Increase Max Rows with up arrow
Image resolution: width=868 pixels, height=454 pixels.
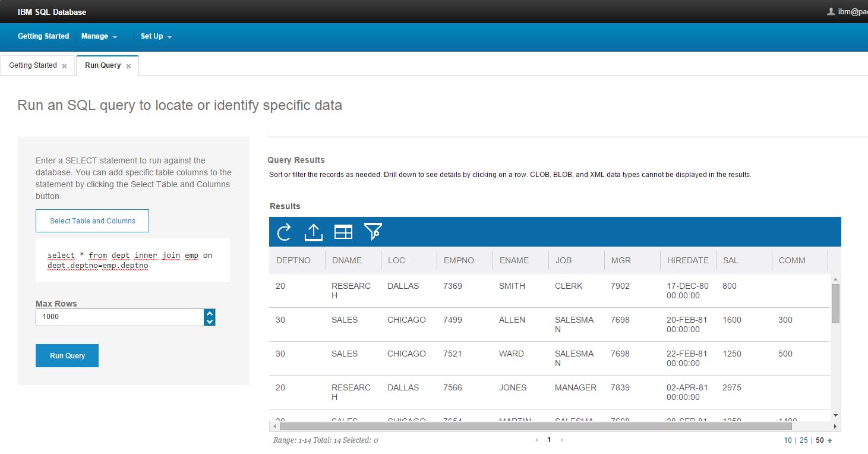(x=209, y=313)
